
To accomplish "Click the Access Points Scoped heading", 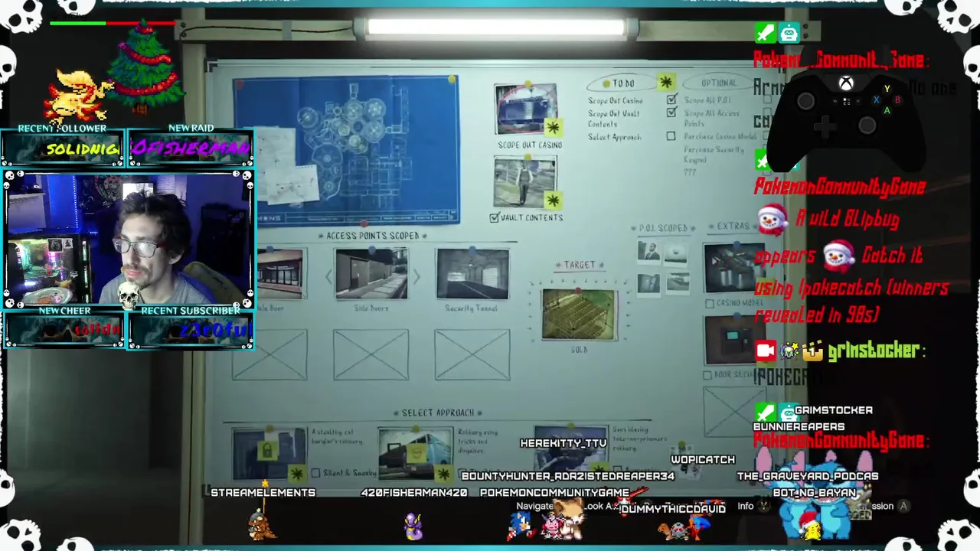I will click(x=372, y=236).
